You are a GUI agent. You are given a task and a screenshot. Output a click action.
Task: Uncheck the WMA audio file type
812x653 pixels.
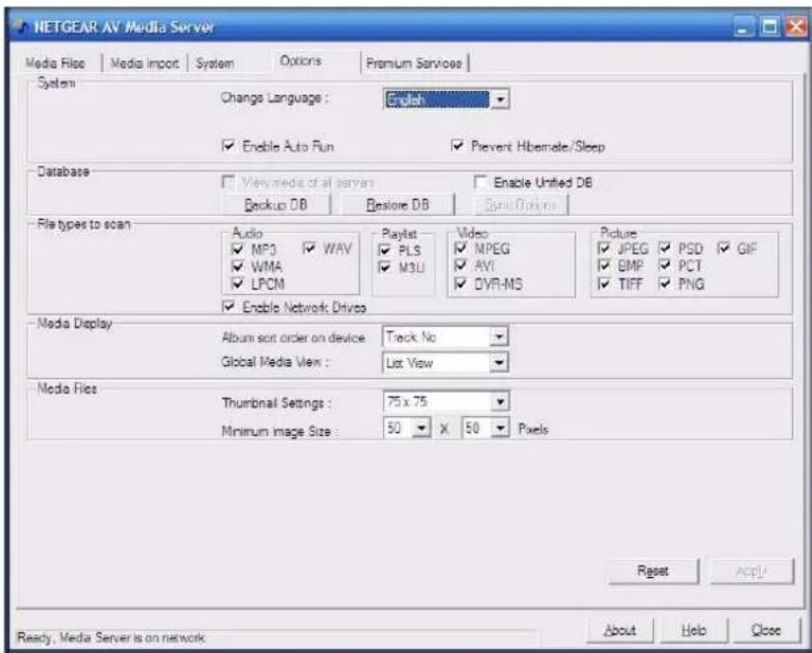(238, 266)
